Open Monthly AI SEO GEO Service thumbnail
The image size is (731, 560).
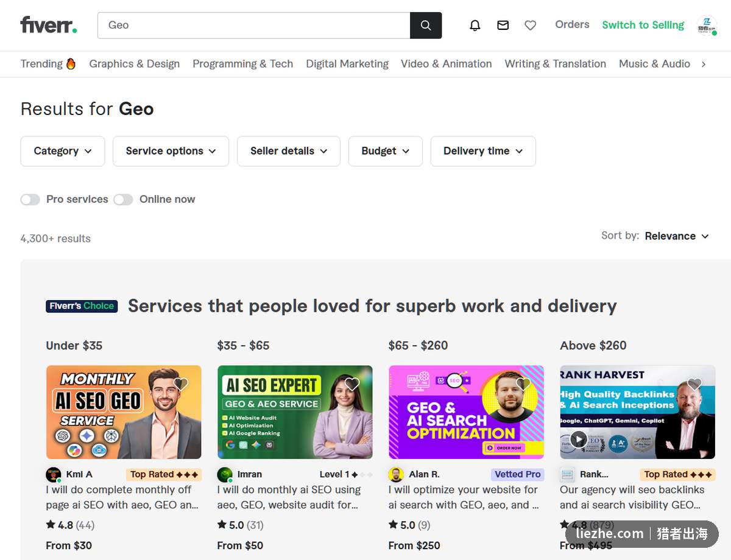click(124, 412)
